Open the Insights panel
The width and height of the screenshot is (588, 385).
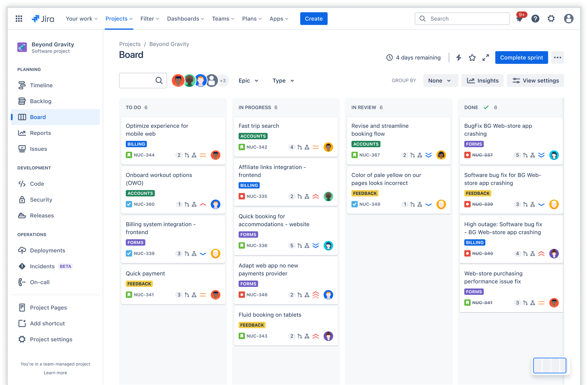tap(482, 81)
